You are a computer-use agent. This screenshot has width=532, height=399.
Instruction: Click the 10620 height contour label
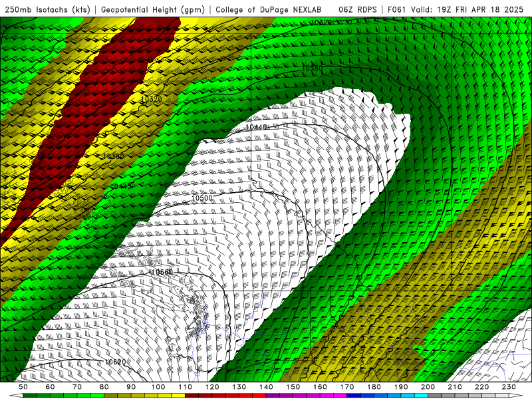[115, 362]
